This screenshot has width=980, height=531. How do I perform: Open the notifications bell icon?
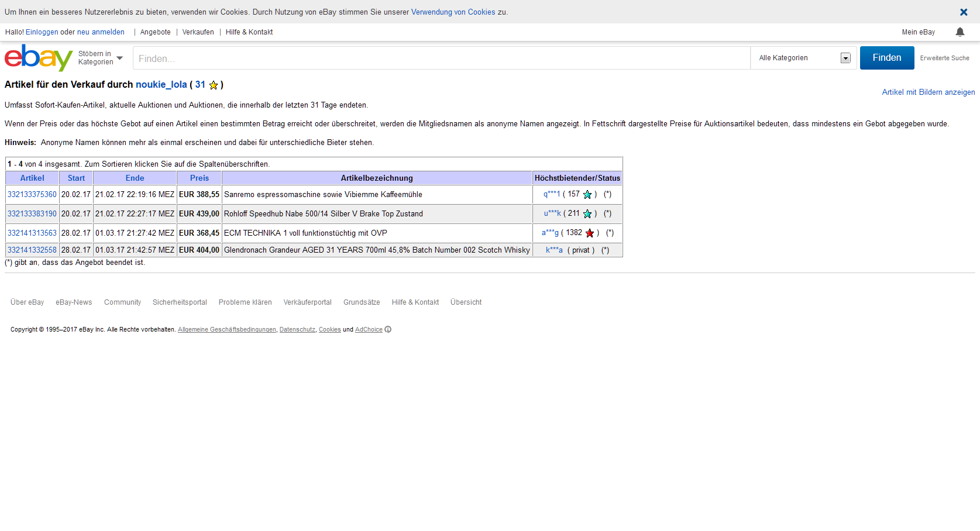pyautogui.click(x=960, y=32)
